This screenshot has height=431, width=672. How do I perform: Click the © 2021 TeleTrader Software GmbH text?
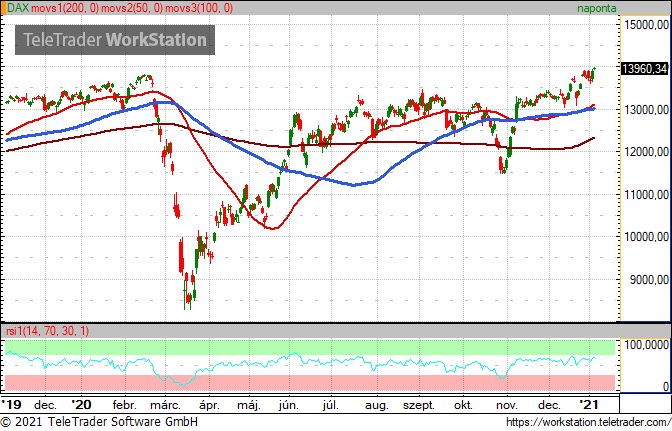click(100, 422)
